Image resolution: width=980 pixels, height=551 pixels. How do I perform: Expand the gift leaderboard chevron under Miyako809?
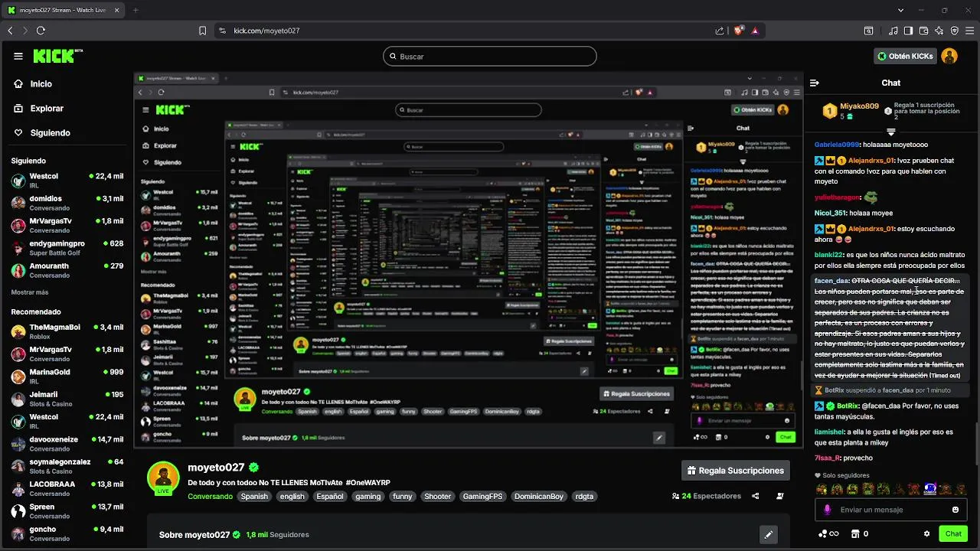(890, 132)
